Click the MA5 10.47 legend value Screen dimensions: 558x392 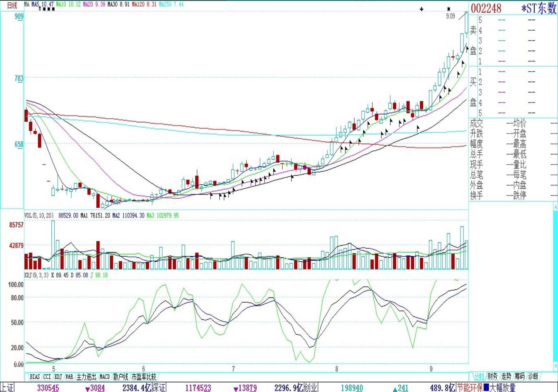point(43,4)
